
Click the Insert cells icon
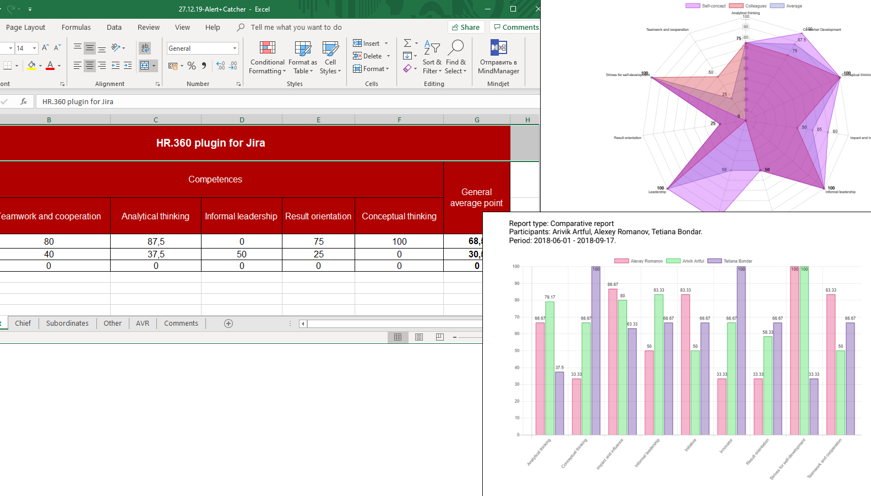coord(358,43)
